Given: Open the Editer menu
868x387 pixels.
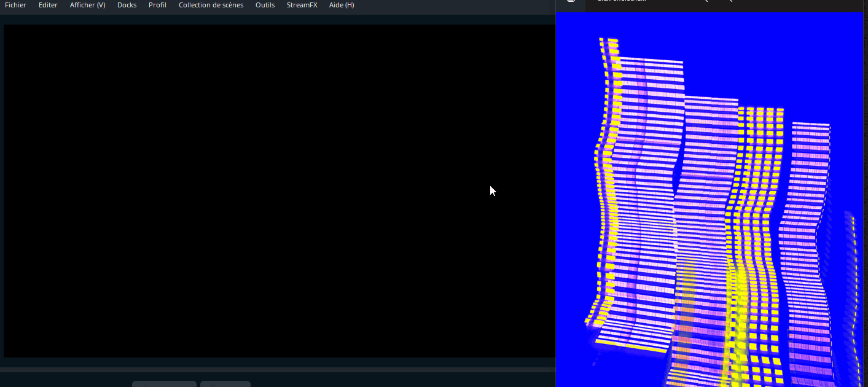Looking at the screenshot, I should [48, 5].
